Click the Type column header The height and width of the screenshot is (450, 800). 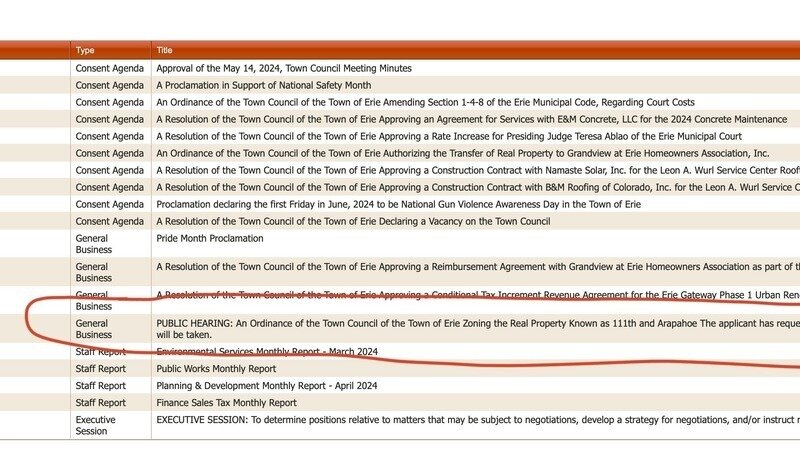click(x=86, y=50)
